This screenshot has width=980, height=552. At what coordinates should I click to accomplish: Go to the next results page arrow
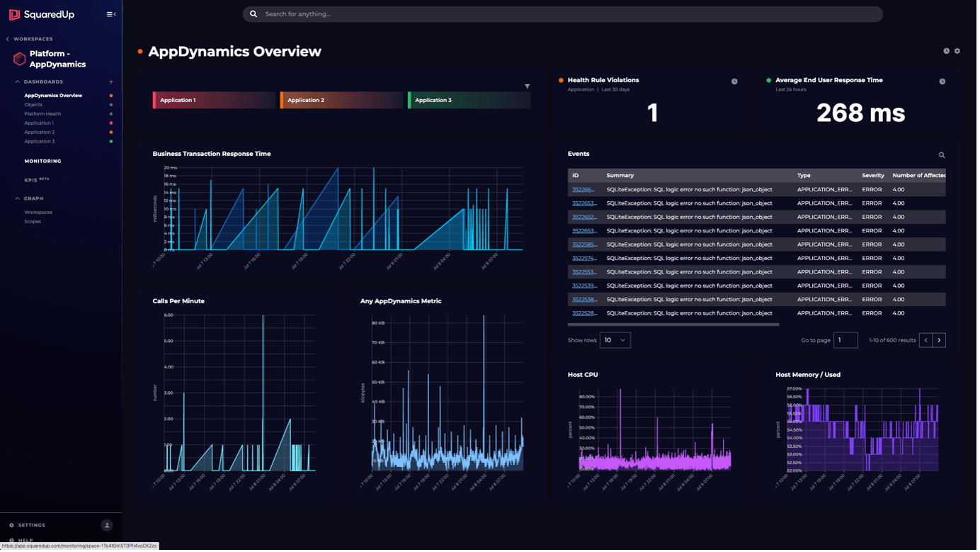click(x=939, y=339)
